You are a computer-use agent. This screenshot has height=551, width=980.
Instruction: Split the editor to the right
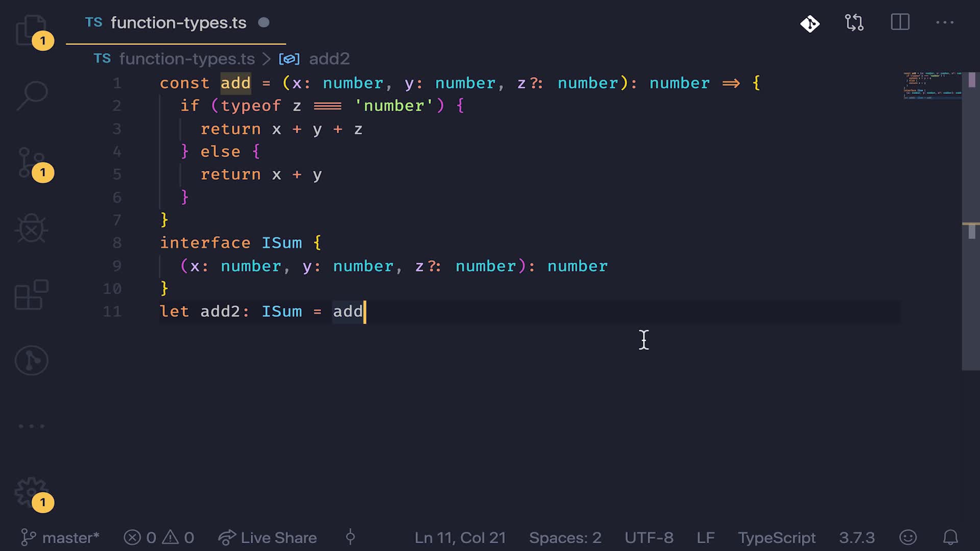[x=900, y=22]
